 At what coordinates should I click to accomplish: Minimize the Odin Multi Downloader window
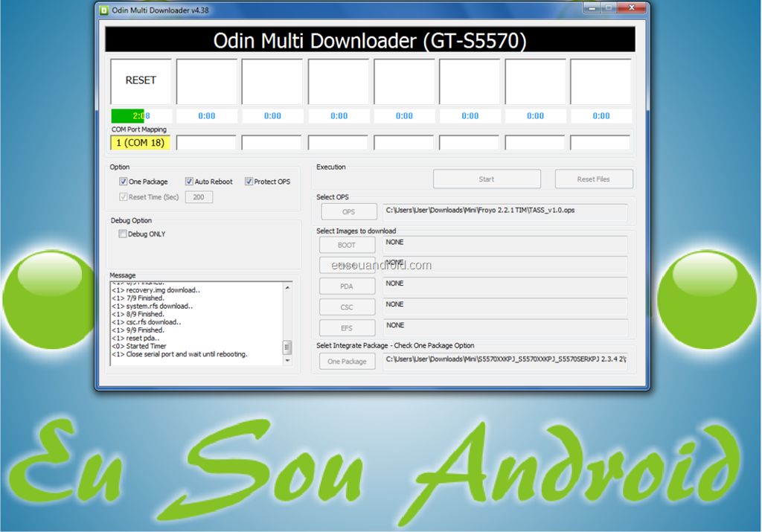coord(592,7)
